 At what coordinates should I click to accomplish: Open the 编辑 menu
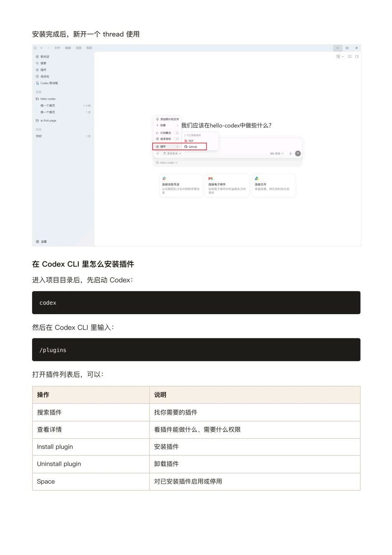[x=68, y=48]
